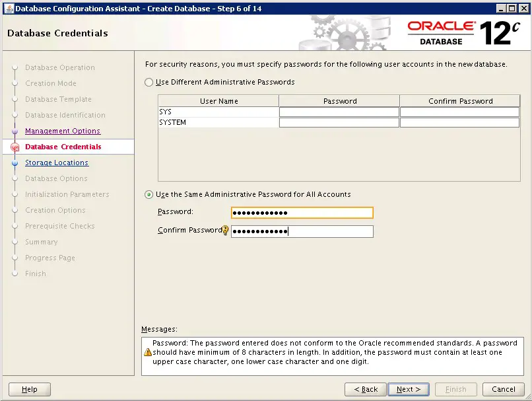Viewport: 532px width, 401px height.
Task: Click the Storage Locations step bullet
Action: [15, 163]
